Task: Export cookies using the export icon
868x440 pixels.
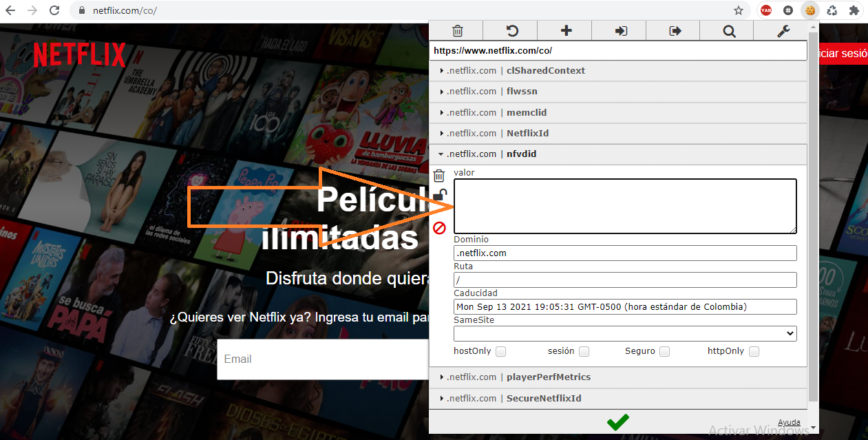Action: tap(675, 31)
